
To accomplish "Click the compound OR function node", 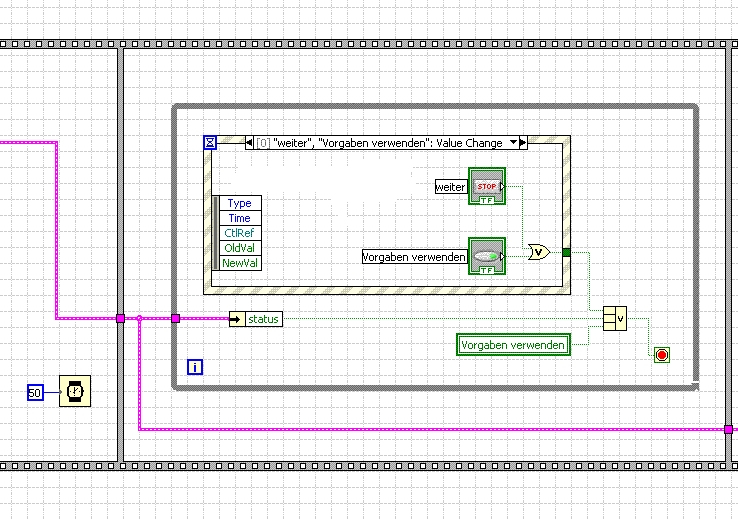I will 615,319.
